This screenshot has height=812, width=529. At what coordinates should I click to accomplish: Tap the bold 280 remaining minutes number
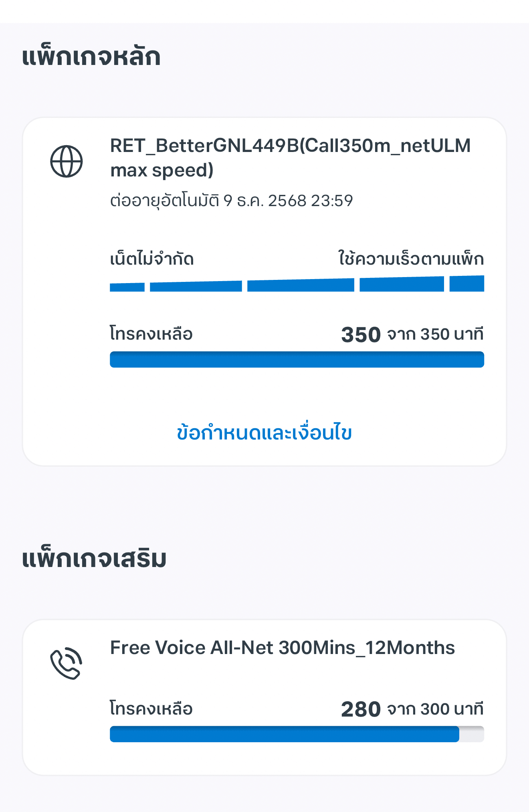tap(361, 709)
